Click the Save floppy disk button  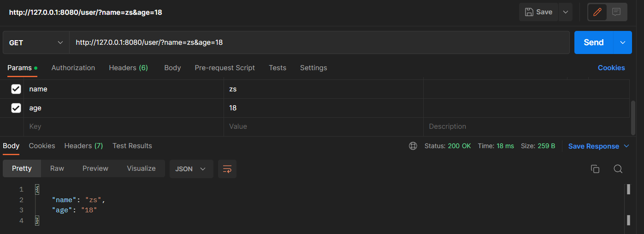pyautogui.click(x=538, y=12)
